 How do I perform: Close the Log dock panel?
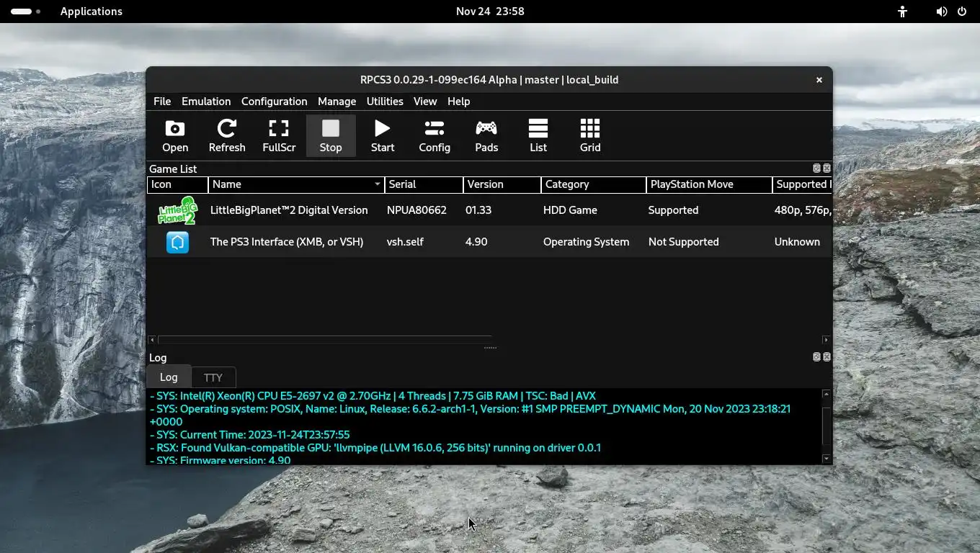pos(827,357)
